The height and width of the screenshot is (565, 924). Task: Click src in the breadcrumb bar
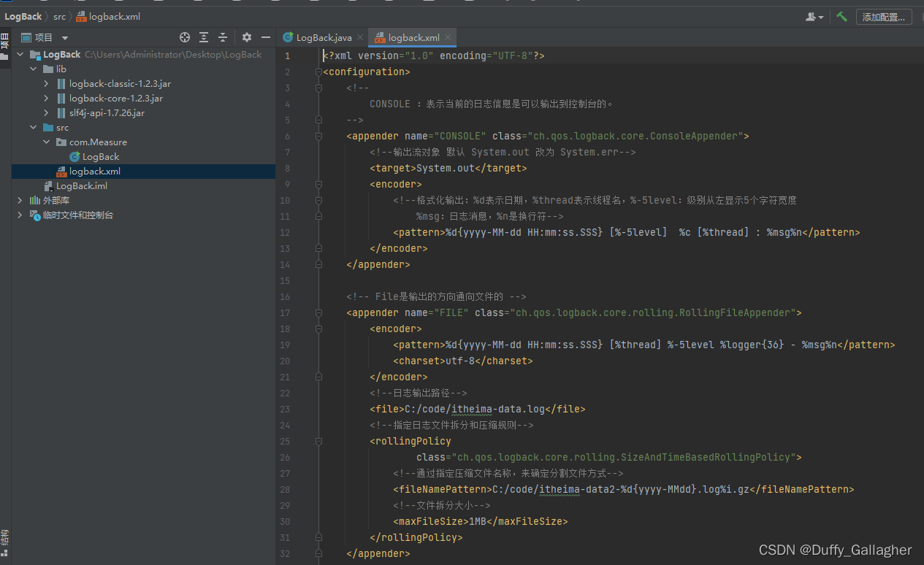coord(59,16)
